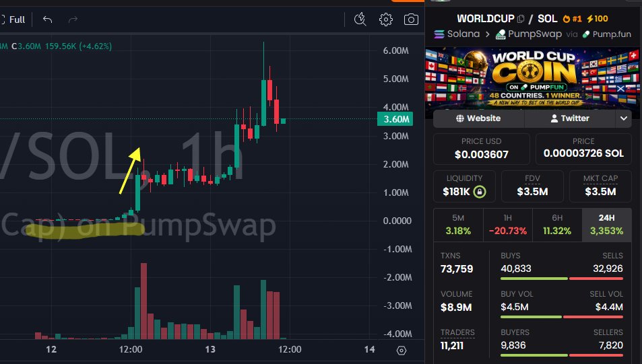
Task: Open the quick indicator lightning icon
Action: [360, 20]
